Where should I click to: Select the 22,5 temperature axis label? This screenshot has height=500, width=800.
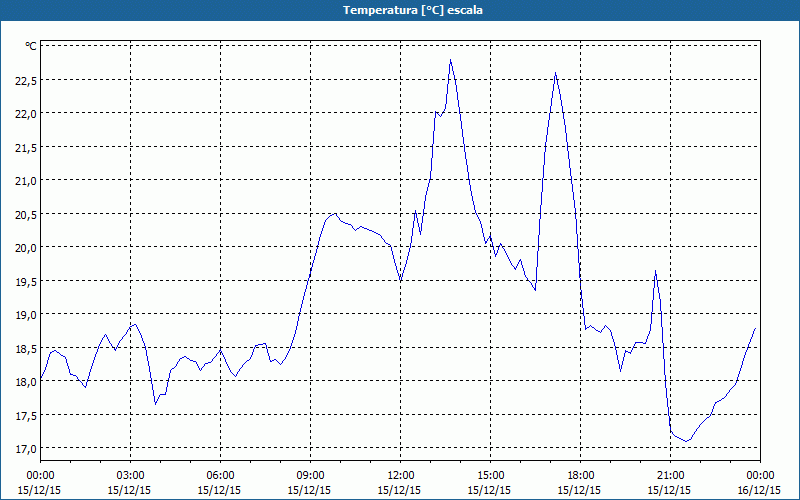[x=26, y=80]
